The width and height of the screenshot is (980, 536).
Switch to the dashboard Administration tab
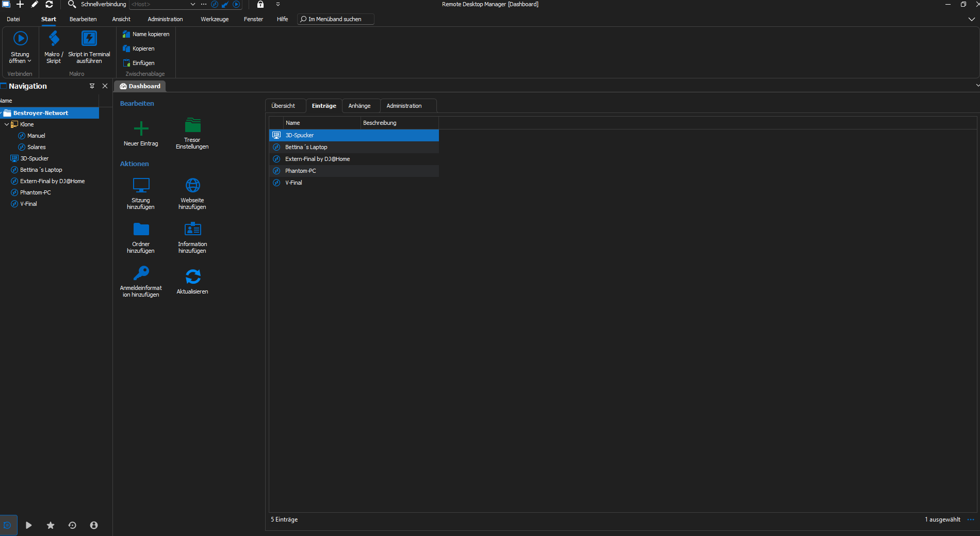click(404, 106)
